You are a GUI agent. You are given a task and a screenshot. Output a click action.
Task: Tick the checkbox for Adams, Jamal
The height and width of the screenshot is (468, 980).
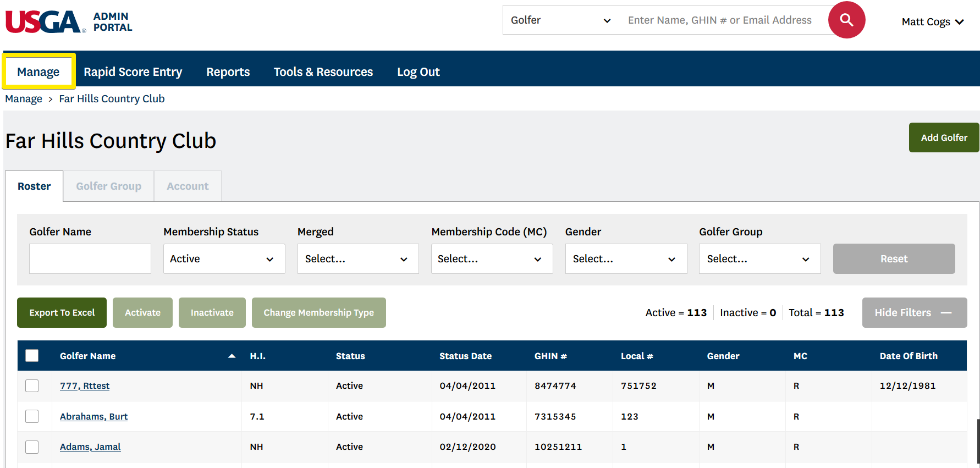(32, 447)
